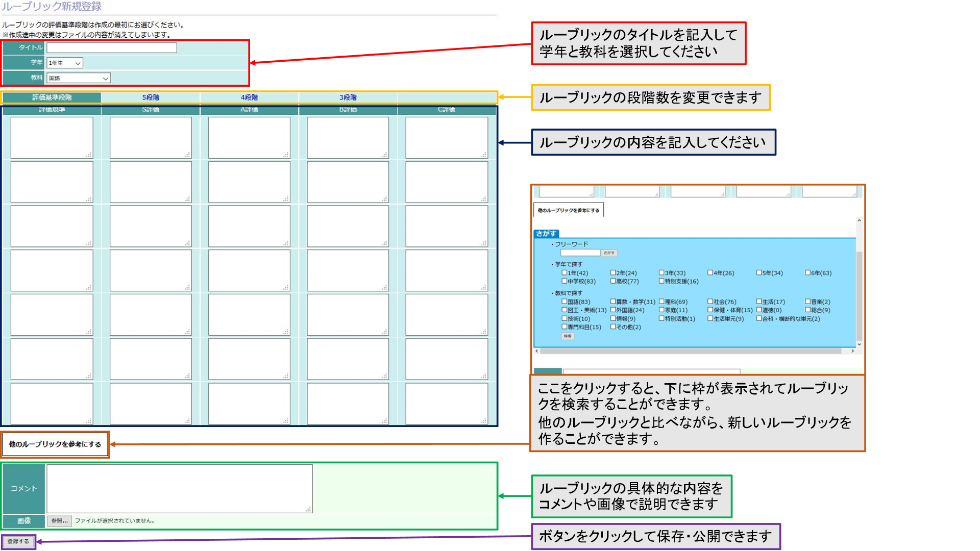Click the S評価 column header
This screenshot has width=980, height=551.
coord(151,110)
